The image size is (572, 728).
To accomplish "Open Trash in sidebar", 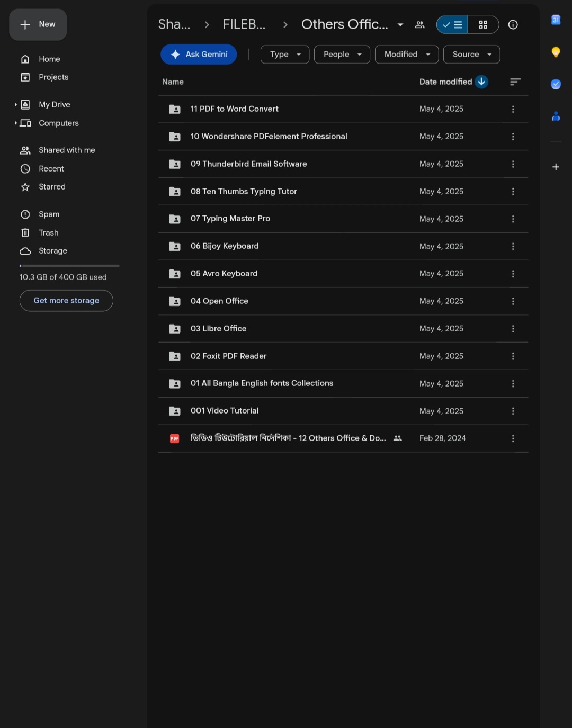I will tap(48, 233).
